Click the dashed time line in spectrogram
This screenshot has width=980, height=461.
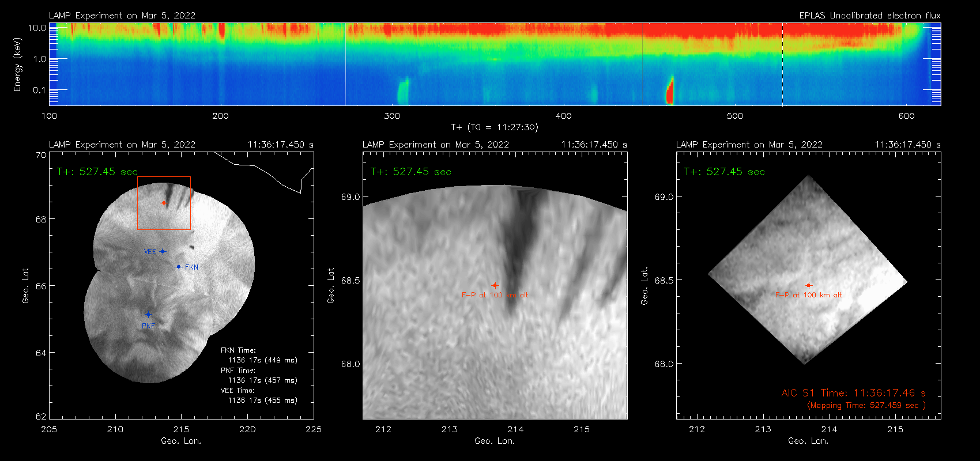click(x=782, y=64)
